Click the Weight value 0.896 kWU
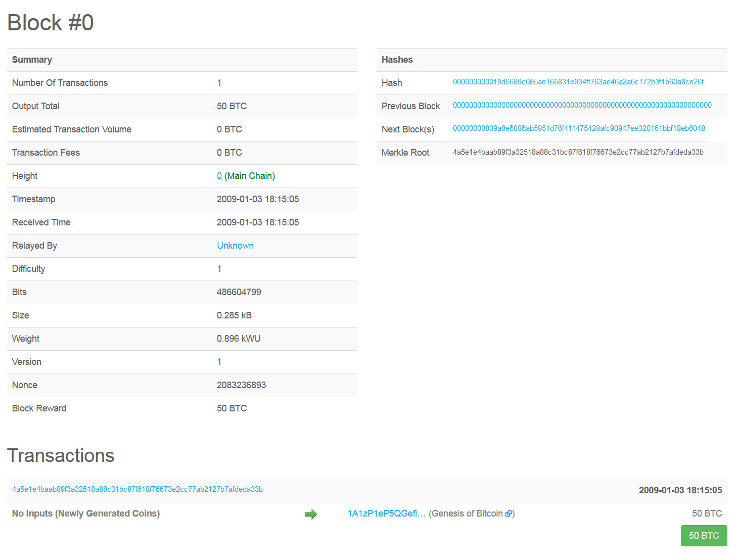The width and height of the screenshot is (739, 560). pos(239,339)
